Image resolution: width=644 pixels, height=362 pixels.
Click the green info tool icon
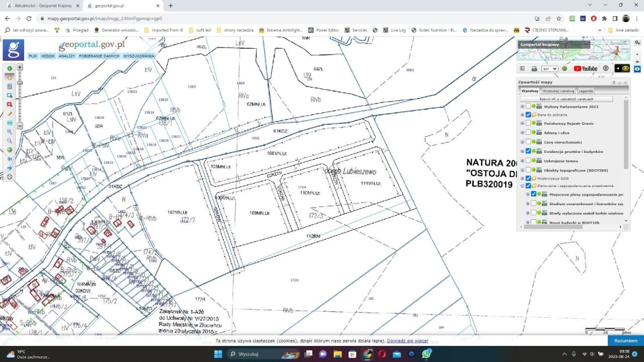(10, 68)
